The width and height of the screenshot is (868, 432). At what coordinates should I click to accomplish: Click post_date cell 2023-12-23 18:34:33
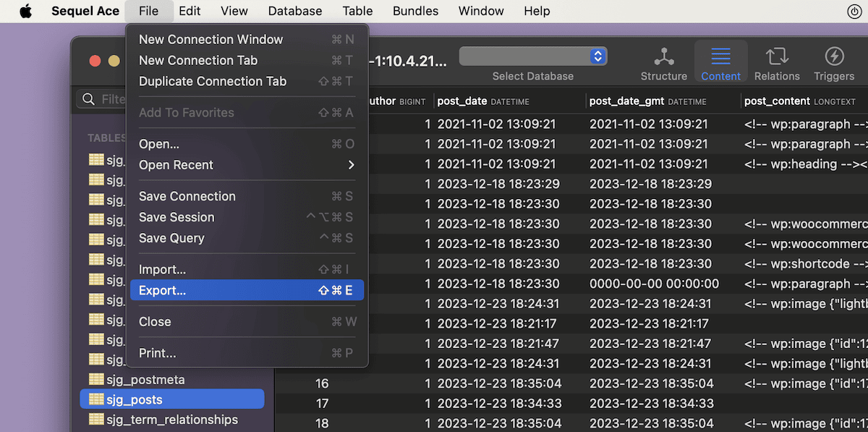pyautogui.click(x=498, y=404)
